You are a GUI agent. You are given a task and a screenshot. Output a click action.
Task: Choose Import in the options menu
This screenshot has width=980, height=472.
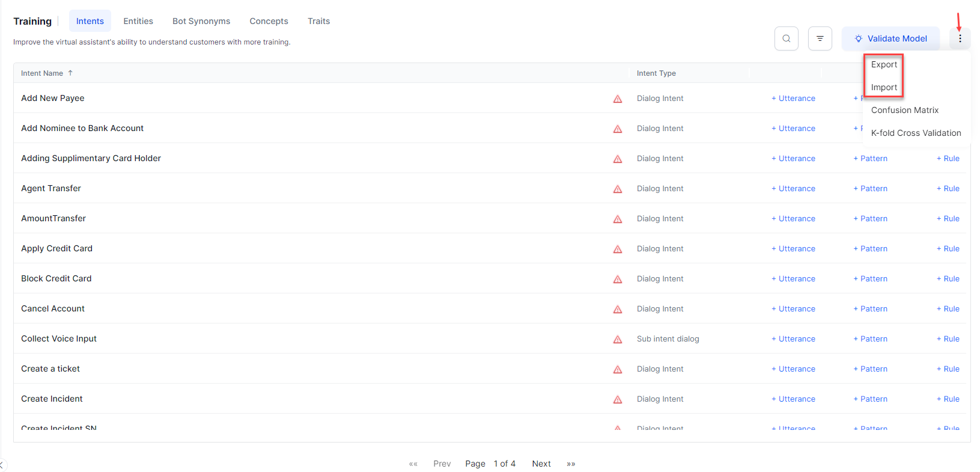(x=884, y=88)
